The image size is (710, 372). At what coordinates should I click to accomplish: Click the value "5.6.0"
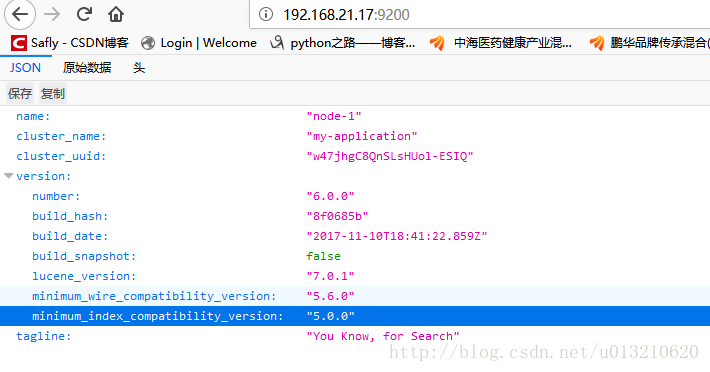tap(331, 296)
